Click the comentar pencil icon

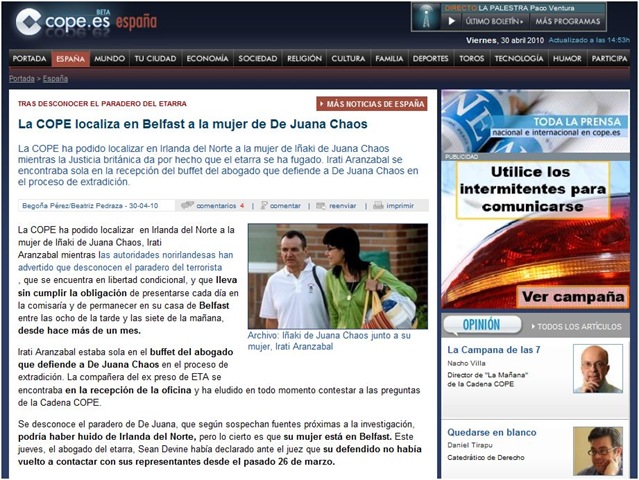(x=264, y=205)
